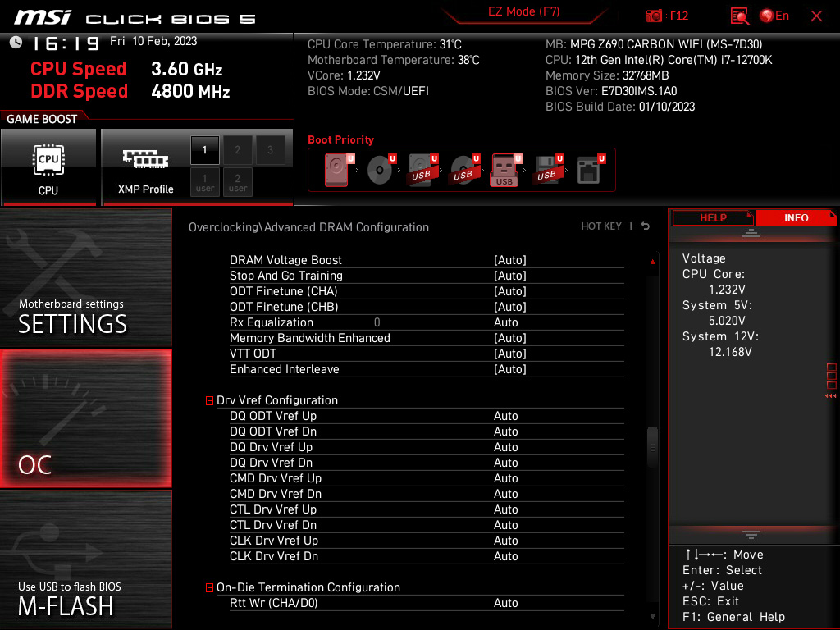Select the CTL Drv Vref Dn row
The height and width of the screenshot is (630, 840).
coord(427,525)
